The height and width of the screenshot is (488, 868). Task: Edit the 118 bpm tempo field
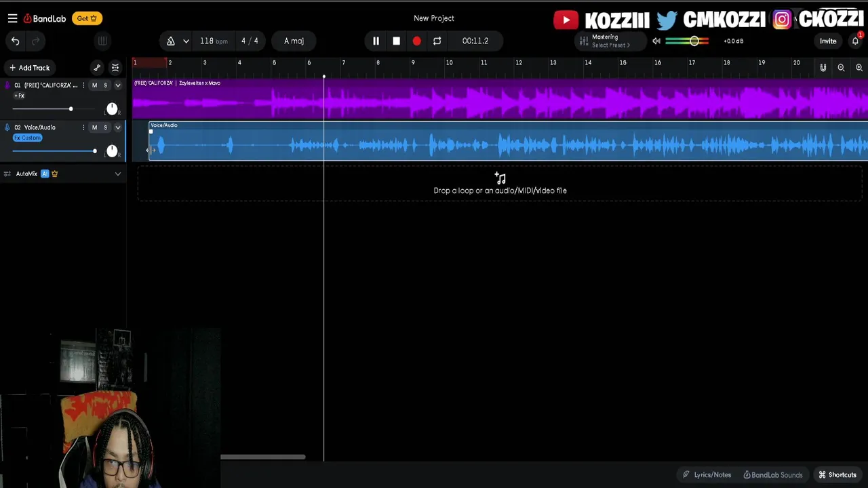tap(214, 41)
